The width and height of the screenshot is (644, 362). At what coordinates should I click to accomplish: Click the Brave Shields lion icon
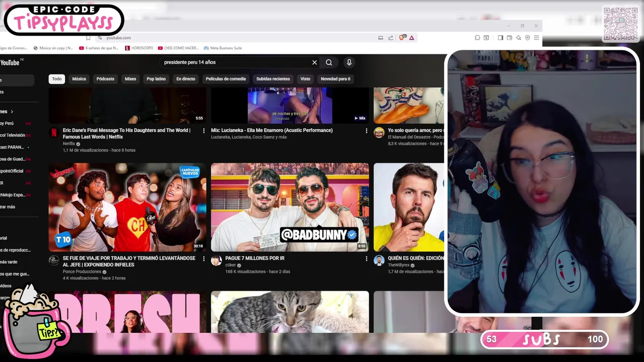[x=403, y=38]
